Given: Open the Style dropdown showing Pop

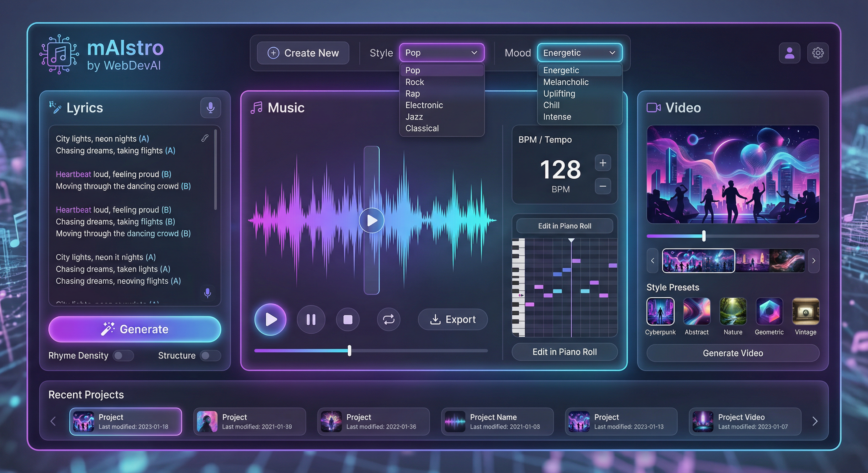Looking at the screenshot, I should coord(442,53).
